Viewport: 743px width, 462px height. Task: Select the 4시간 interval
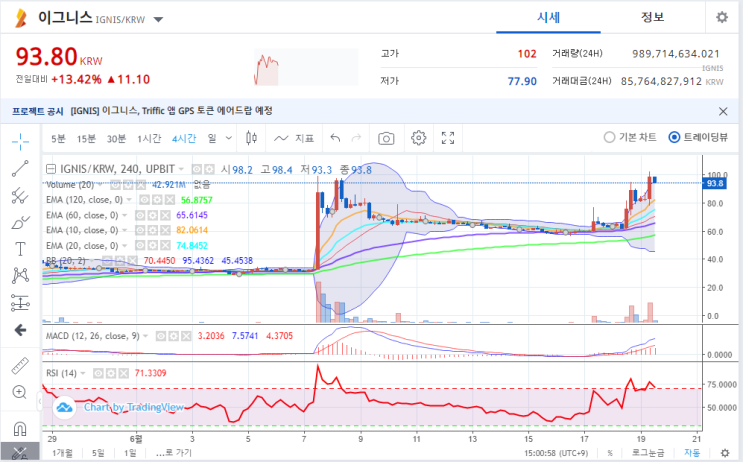pos(184,138)
